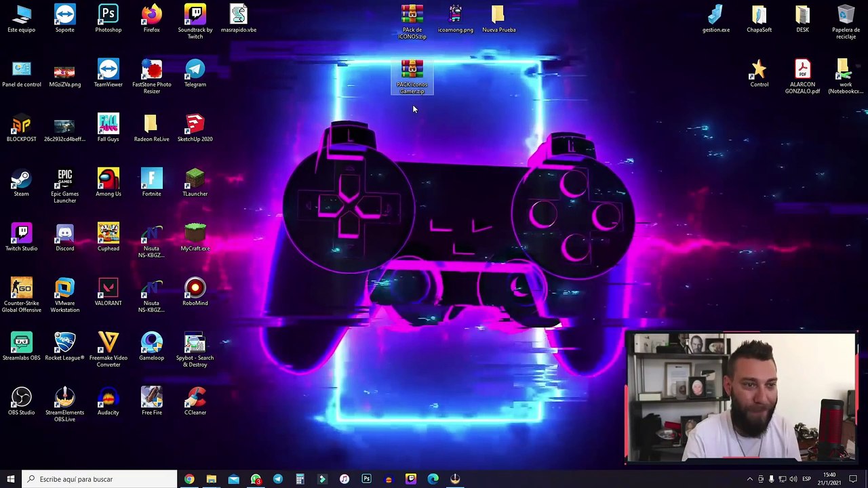Select the Gameloop desktop icon
Screen dimensions: 868x488
[152, 347]
